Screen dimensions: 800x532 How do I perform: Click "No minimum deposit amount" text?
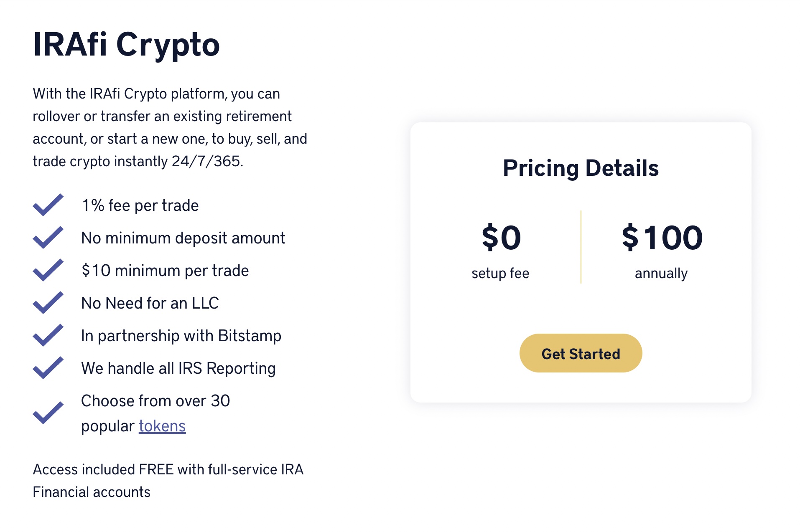[x=183, y=238]
